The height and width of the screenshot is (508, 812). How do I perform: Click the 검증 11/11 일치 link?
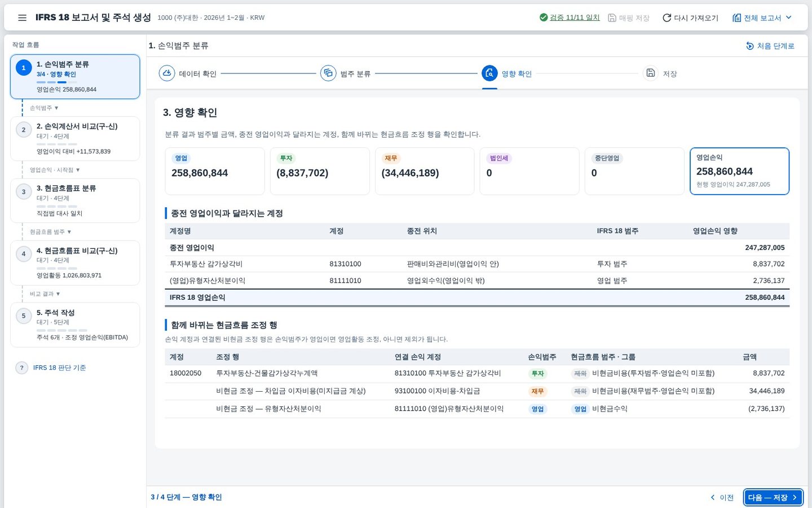[575, 17]
